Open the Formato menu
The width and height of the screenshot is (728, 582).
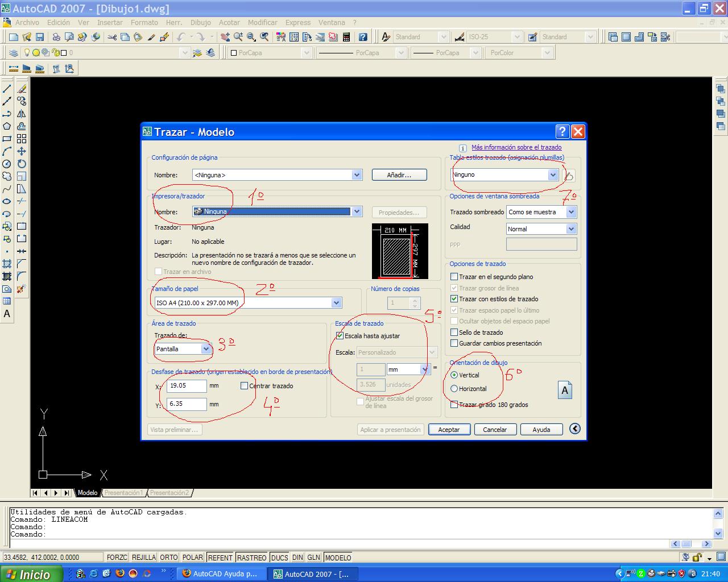click(144, 23)
